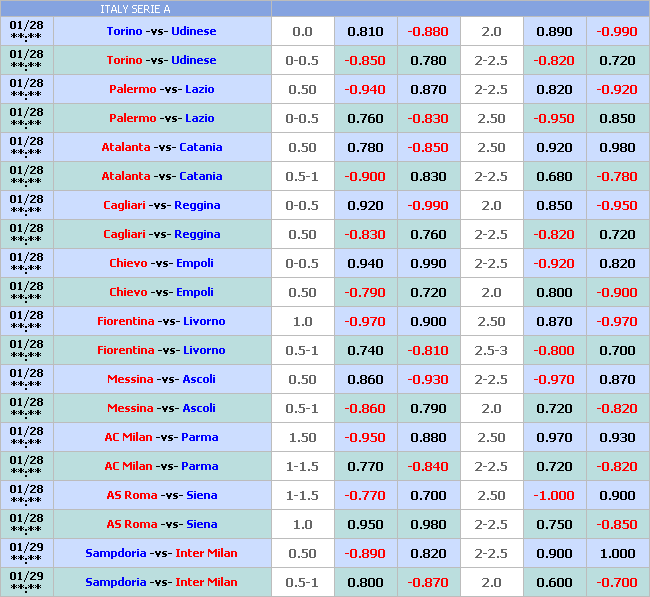Click the -0.700 odds in the last row
The image size is (650, 597).
pyautogui.click(x=617, y=582)
